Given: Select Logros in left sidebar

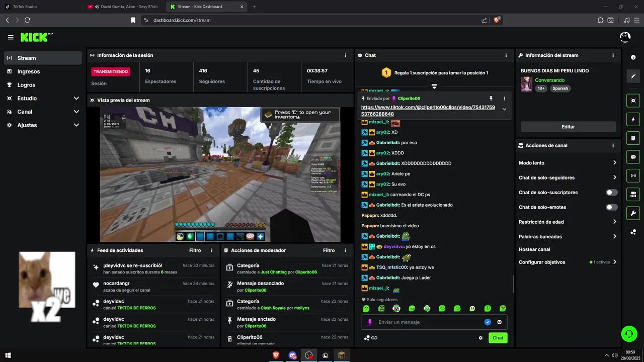Looking at the screenshot, I should pos(43,85).
